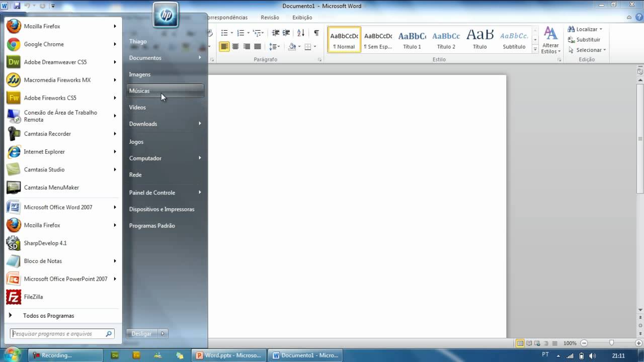Open Internet Explorer

[62, 151]
